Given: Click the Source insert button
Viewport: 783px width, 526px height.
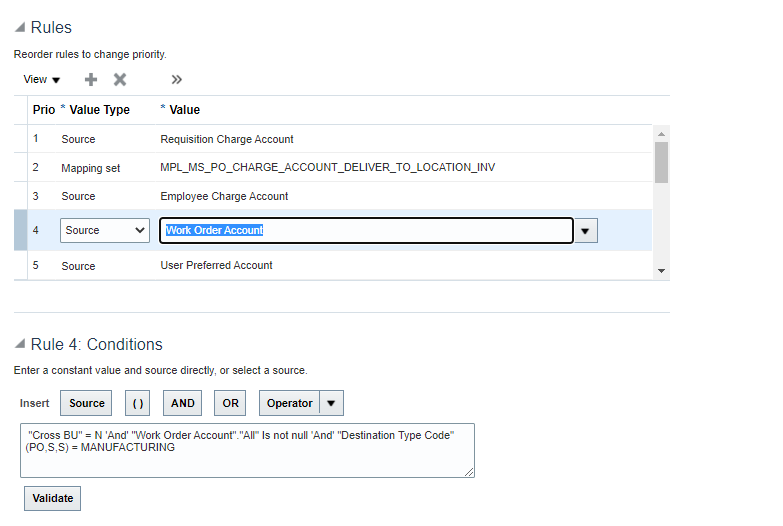Looking at the screenshot, I should [86, 403].
